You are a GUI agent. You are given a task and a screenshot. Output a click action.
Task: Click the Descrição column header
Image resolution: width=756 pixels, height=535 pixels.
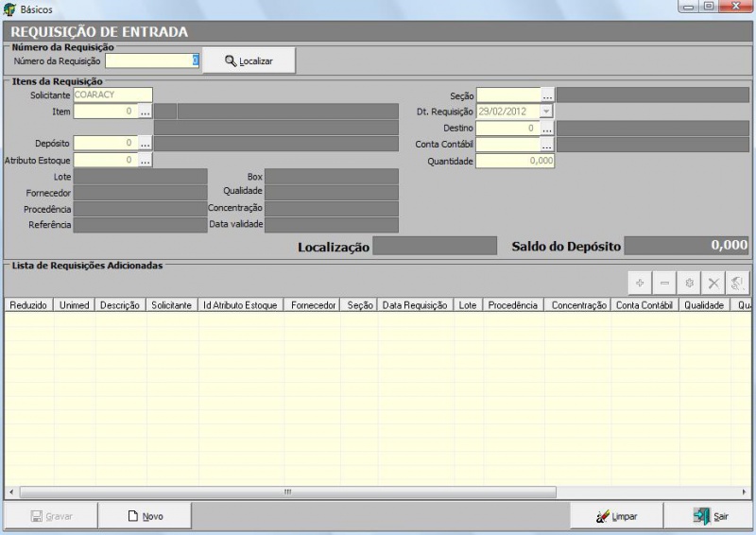[119, 305]
